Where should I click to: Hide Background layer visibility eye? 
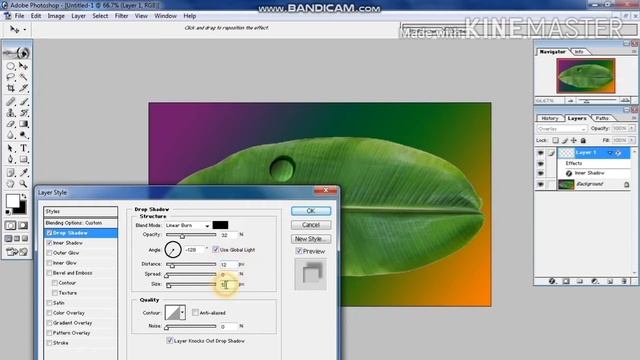[x=540, y=184]
